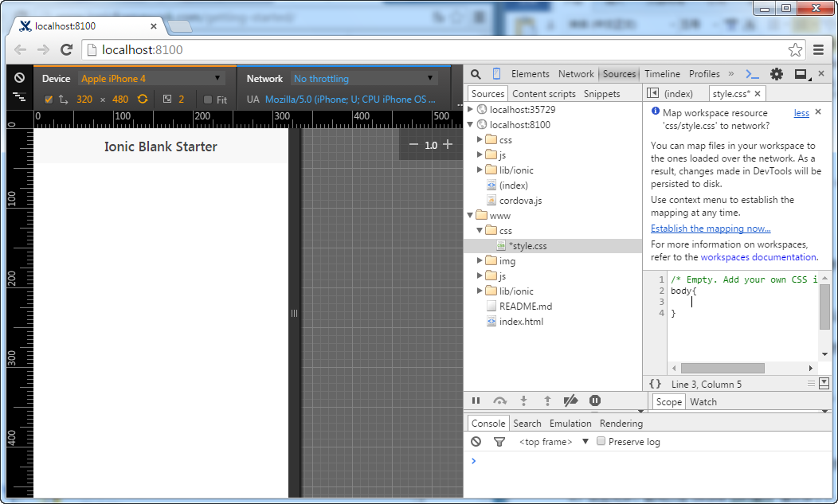The image size is (838, 504).
Task: Go forward with browser forward arrow
Action: 43,49
